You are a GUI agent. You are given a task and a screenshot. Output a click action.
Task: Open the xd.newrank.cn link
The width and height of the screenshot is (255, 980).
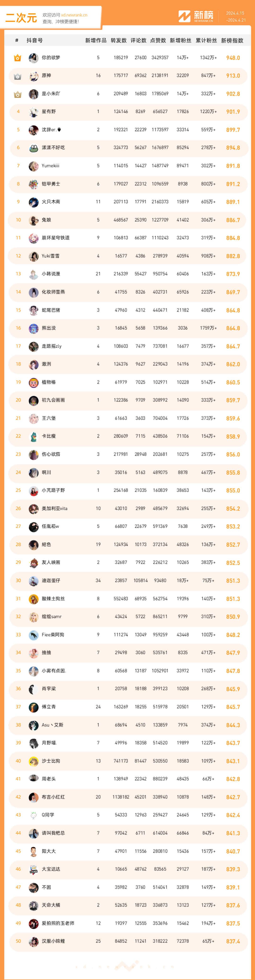(74, 15)
